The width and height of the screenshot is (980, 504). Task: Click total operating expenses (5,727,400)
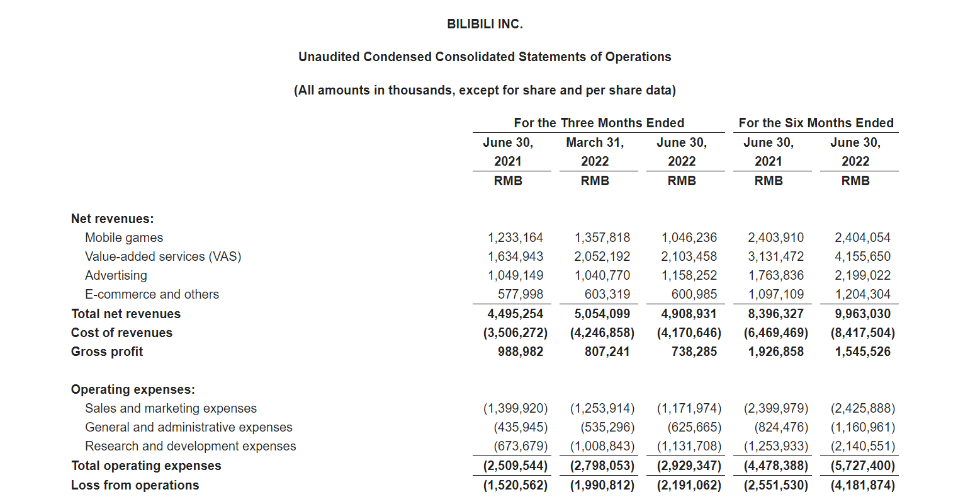click(x=863, y=466)
